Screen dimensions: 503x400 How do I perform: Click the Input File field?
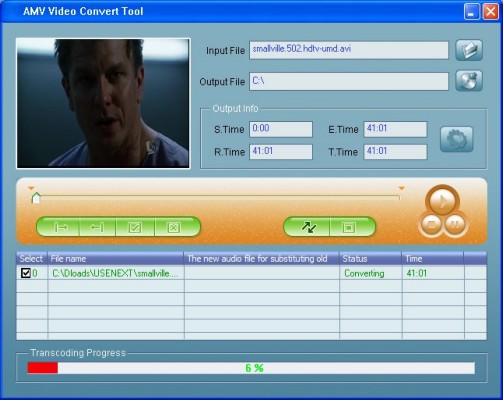pyautogui.click(x=349, y=50)
